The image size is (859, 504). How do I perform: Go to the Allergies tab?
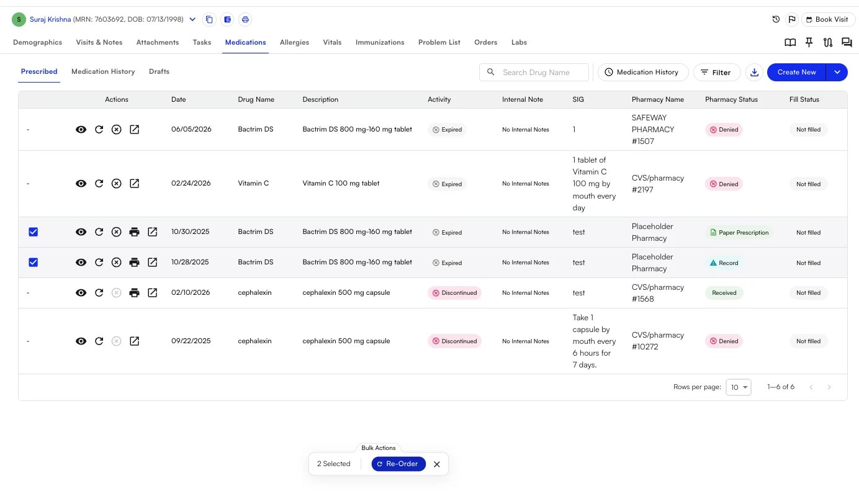294,42
